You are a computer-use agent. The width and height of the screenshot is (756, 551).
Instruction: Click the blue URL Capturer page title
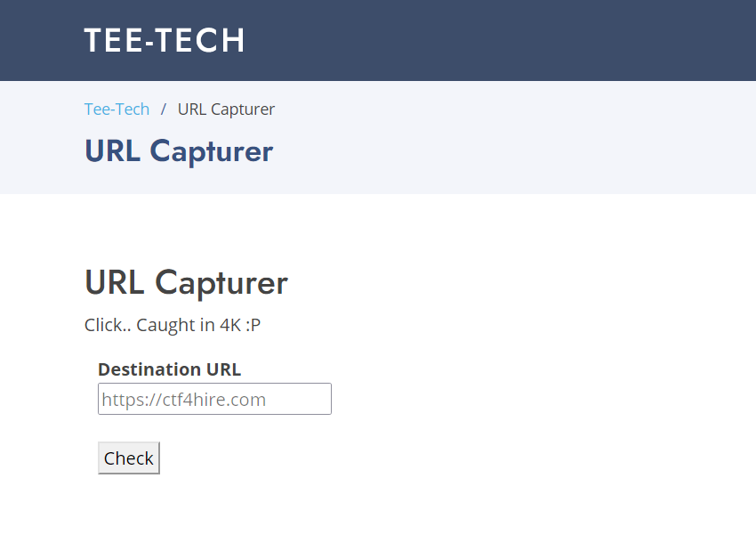coord(178,151)
